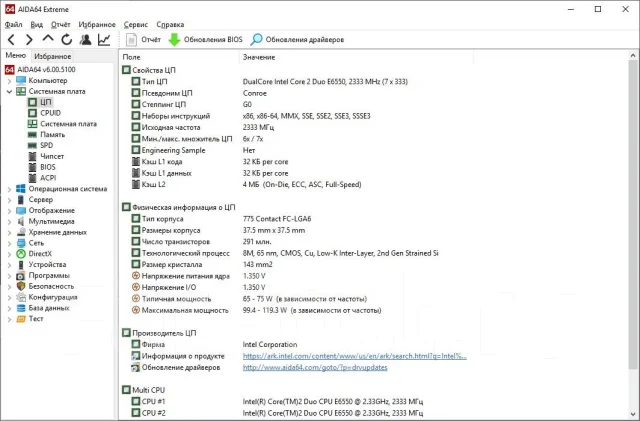Open the aida64.com driver updates link
Viewport: 640px width, 421px height.
point(315,368)
